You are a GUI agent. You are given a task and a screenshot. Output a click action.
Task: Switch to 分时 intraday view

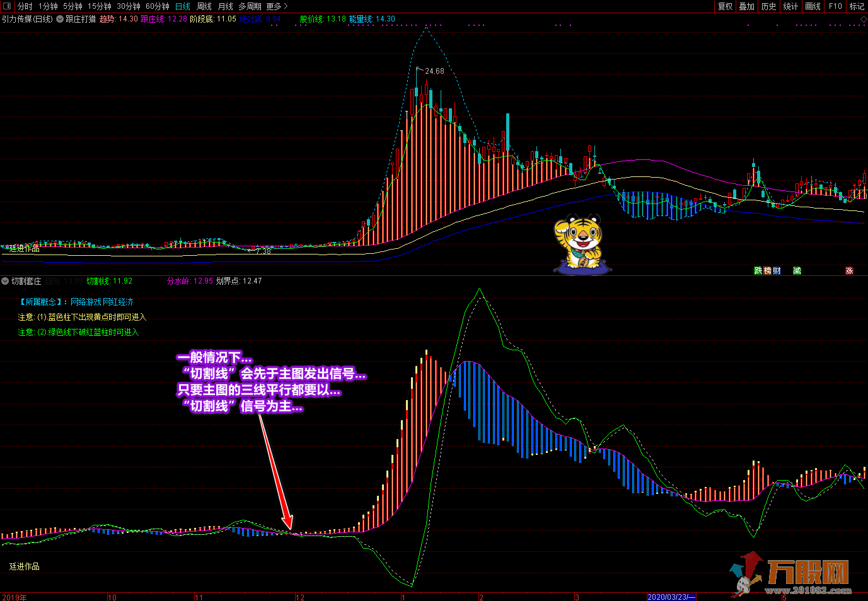click(x=25, y=6)
